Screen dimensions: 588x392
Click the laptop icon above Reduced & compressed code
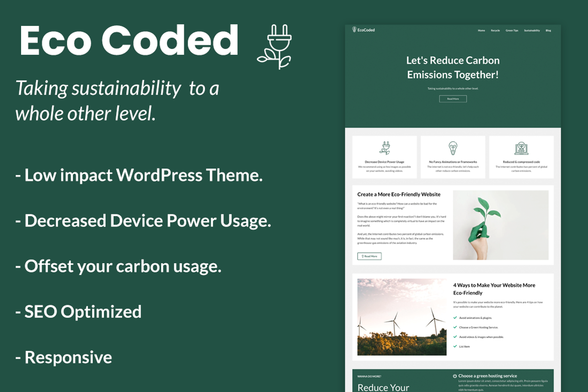pyautogui.click(x=521, y=148)
